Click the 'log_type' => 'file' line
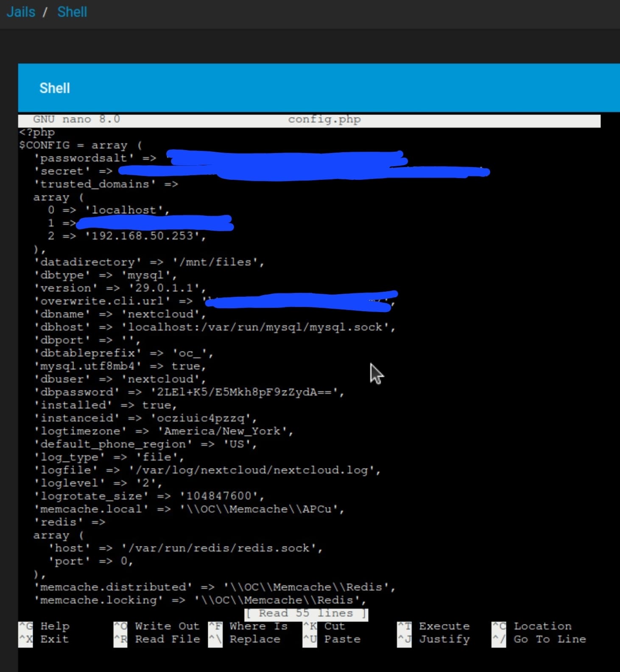The width and height of the screenshot is (620, 672). point(109,457)
